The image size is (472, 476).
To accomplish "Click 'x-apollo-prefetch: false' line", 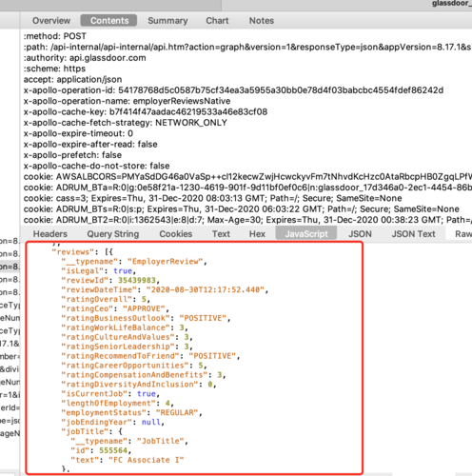I will pyautogui.click(x=72, y=155).
